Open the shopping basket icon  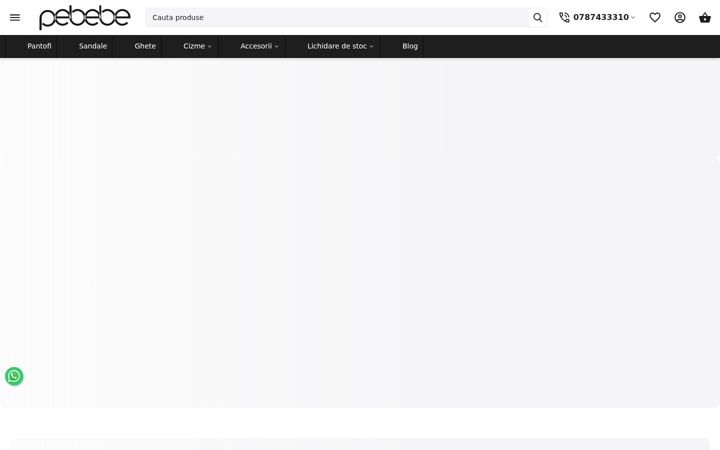pyautogui.click(x=705, y=17)
